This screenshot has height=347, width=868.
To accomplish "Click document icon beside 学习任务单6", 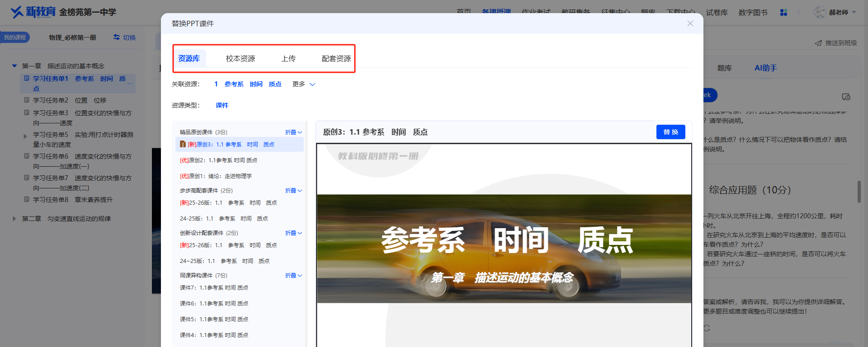I will point(27,156).
